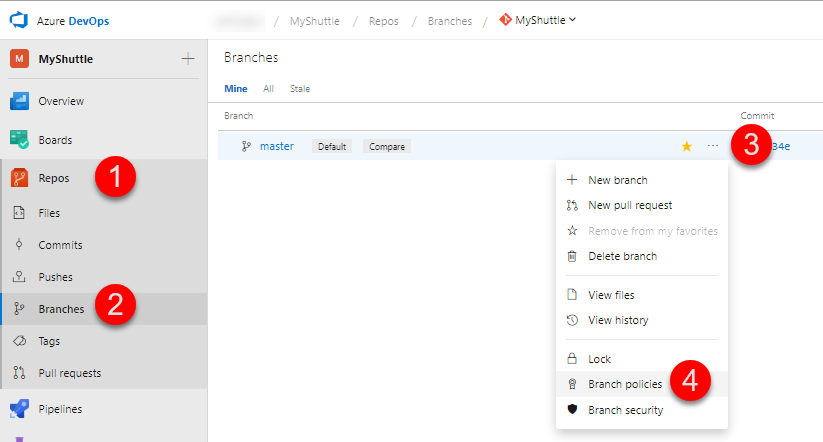Choose Lock from the context menu
This screenshot has width=823, height=442.
tap(641, 359)
